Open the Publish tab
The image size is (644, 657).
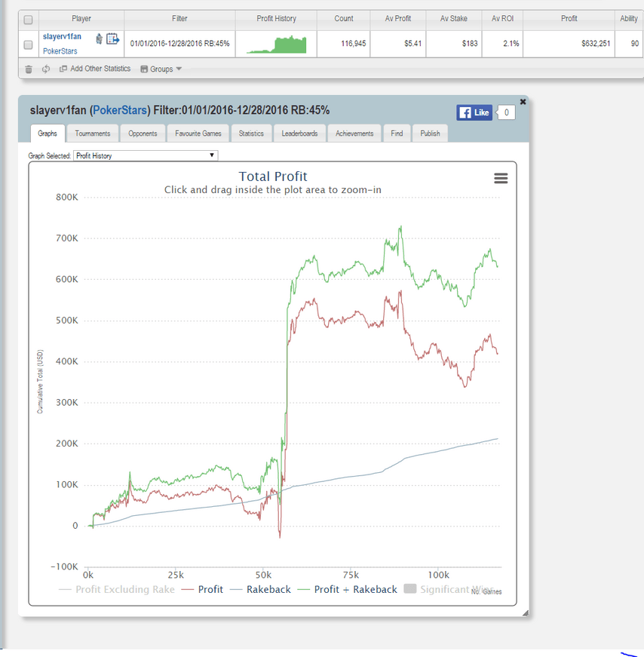[430, 134]
